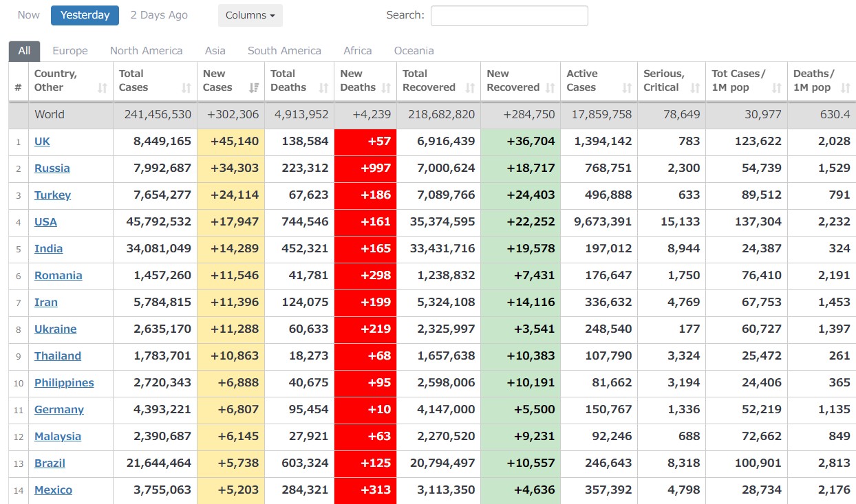Open the Brazil country link
Screen dimensions: 856x504
pyautogui.click(x=50, y=463)
